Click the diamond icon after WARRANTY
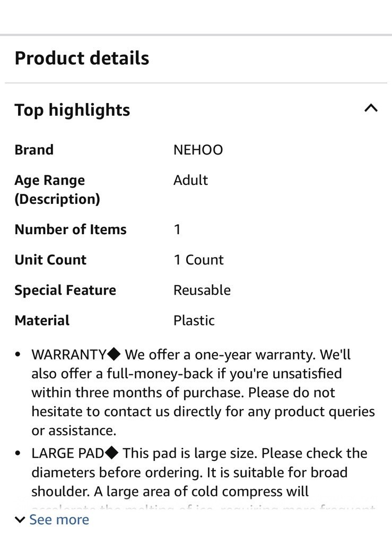 pos(114,354)
